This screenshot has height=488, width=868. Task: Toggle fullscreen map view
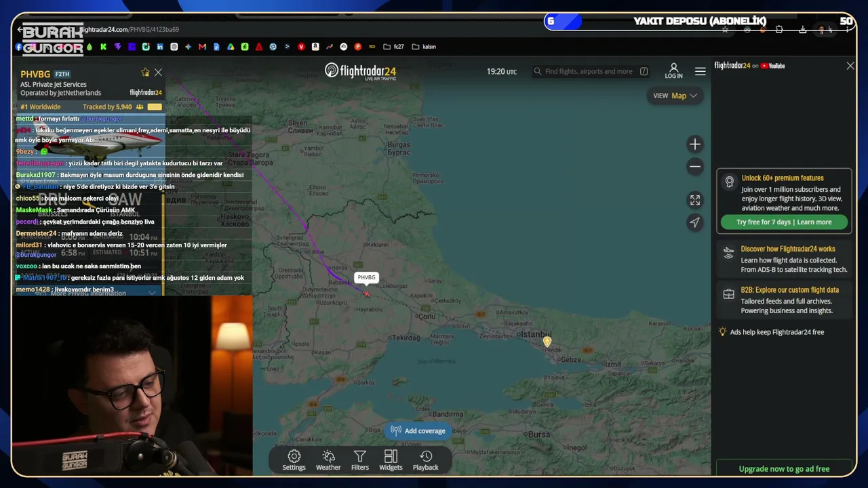click(695, 200)
